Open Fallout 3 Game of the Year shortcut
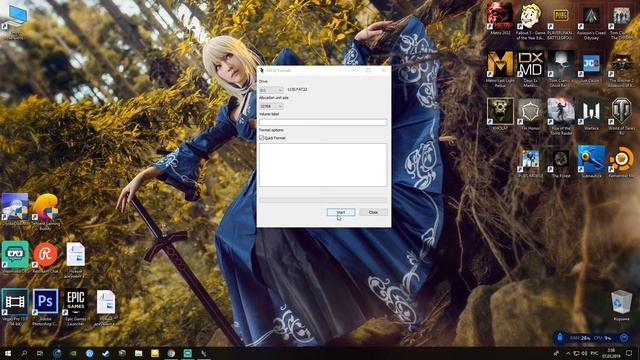This screenshot has height=360, width=640. (x=530, y=21)
